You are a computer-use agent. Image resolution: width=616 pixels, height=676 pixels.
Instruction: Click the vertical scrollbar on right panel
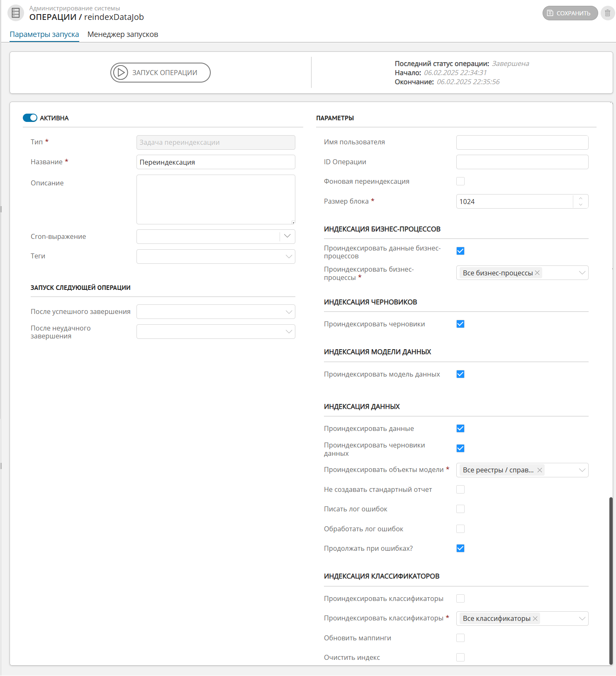pyautogui.click(x=611, y=581)
